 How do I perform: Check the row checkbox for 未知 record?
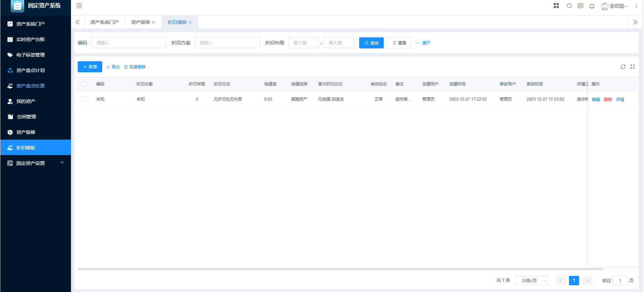[x=84, y=99]
